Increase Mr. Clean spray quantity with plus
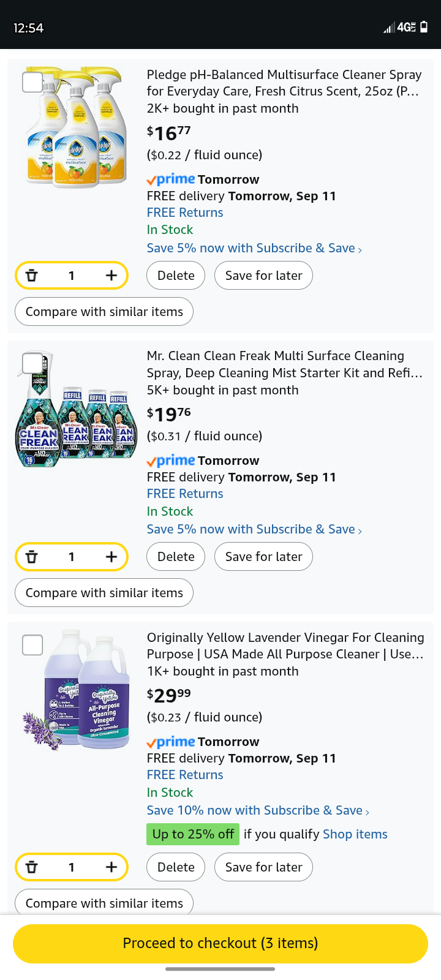Image resolution: width=441 pixels, height=980 pixels. point(111,557)
